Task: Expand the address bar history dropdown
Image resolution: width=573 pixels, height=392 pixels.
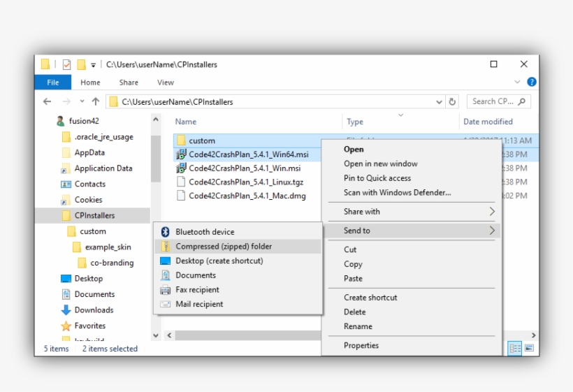Action: 440,102
